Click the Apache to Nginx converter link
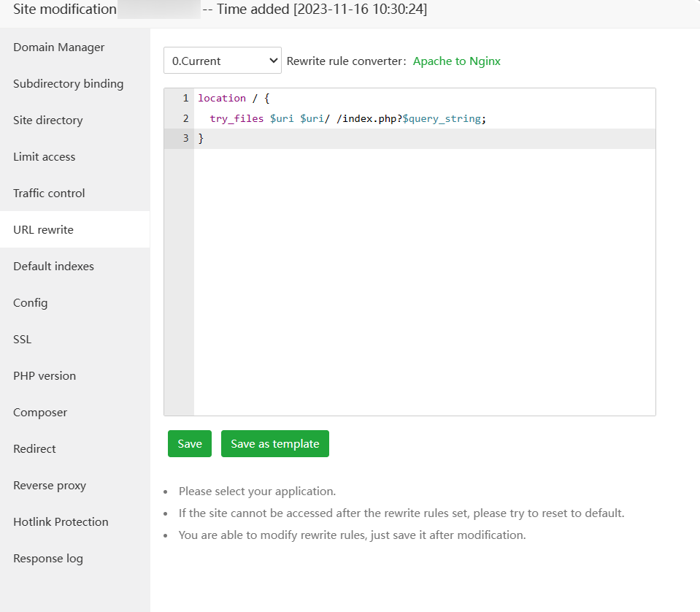 (456, 61)
